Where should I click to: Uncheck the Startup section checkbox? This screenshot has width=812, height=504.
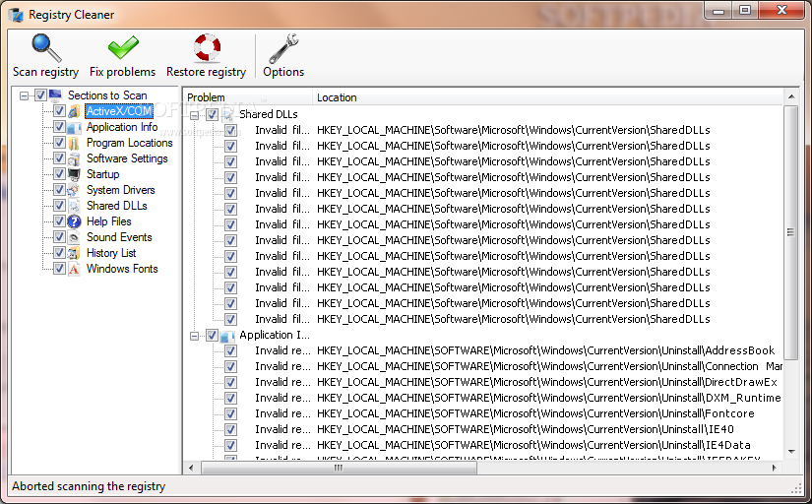pos(59,174)
